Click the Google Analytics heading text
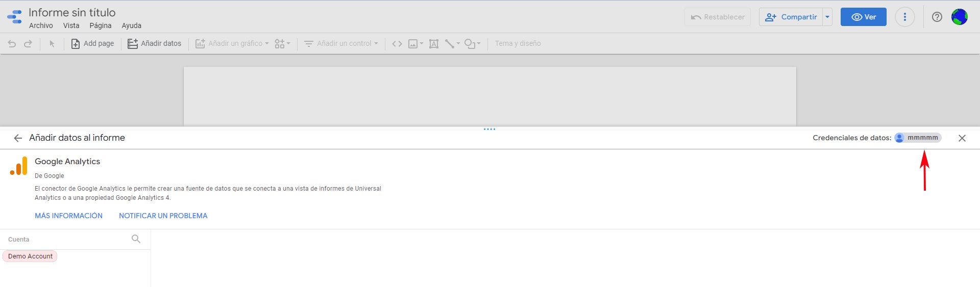 pyautogui.click(x=67, y=162)
